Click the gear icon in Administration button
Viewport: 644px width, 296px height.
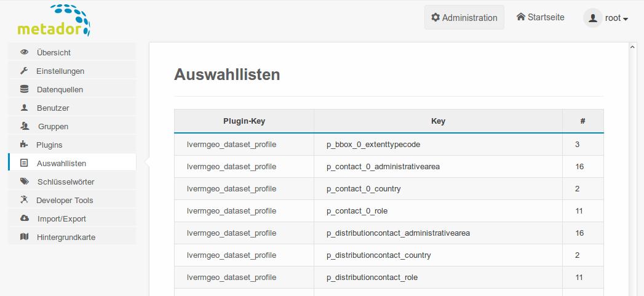(x=435, y=18)
